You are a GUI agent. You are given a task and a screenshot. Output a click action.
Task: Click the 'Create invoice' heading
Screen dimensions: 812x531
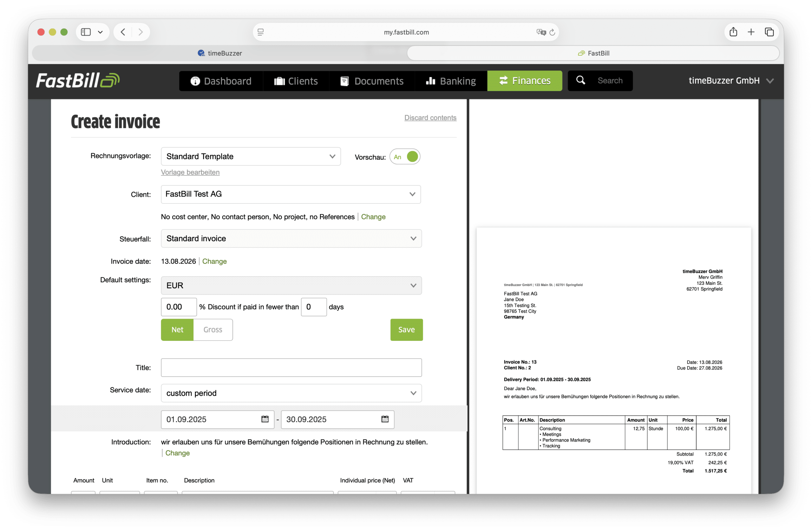[115, 122]
